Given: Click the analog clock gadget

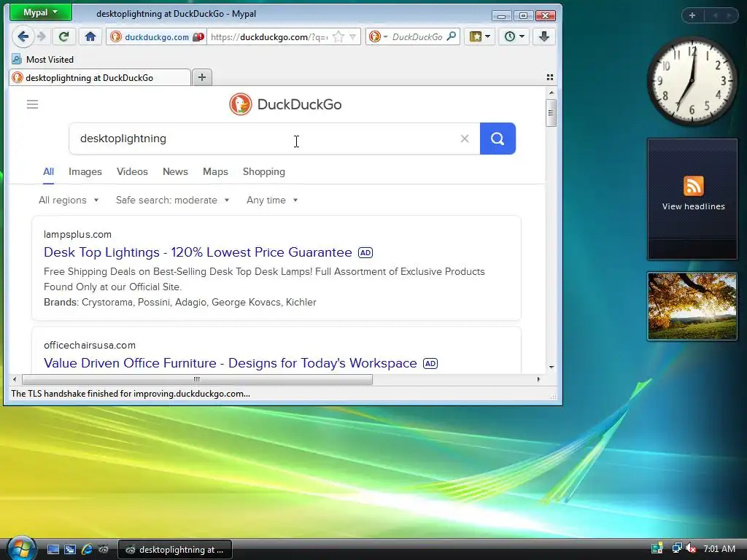Looking at the screenshot, I should click(x=692, y=81).
